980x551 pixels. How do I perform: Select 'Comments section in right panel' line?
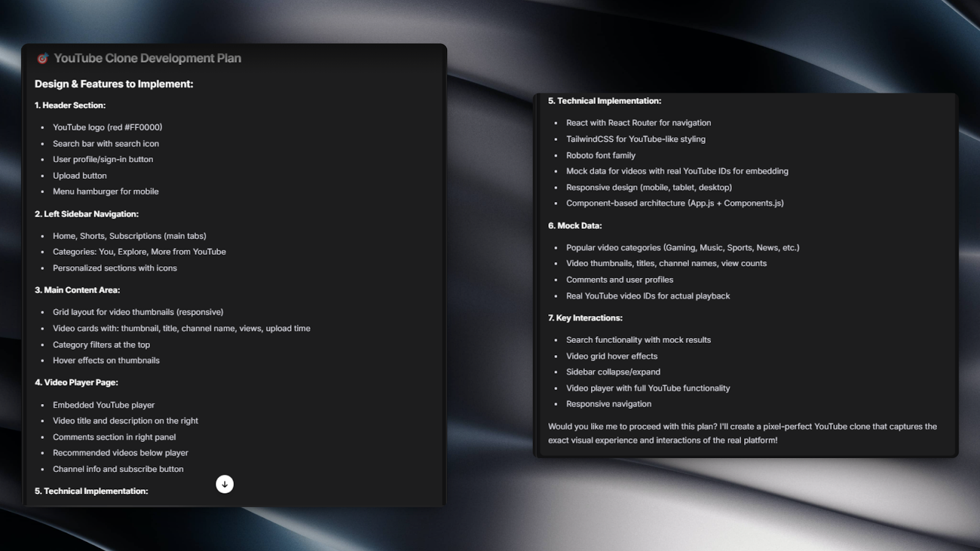[x=114, y=437]
